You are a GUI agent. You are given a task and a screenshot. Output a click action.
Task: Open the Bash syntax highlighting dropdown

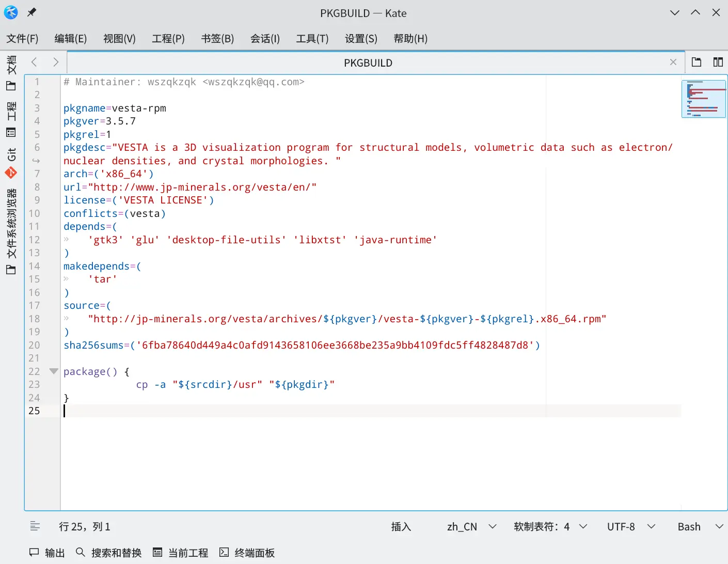pos(700,526)
